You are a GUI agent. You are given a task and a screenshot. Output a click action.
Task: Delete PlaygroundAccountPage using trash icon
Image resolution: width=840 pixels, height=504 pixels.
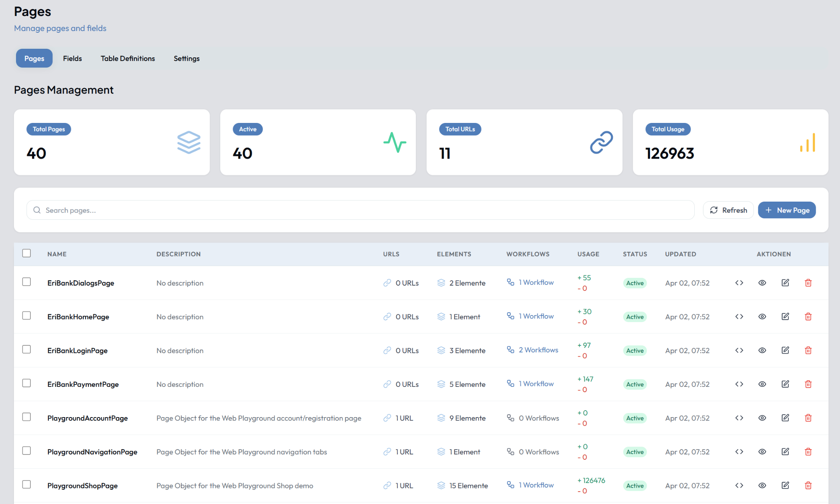tap(808, 418)
